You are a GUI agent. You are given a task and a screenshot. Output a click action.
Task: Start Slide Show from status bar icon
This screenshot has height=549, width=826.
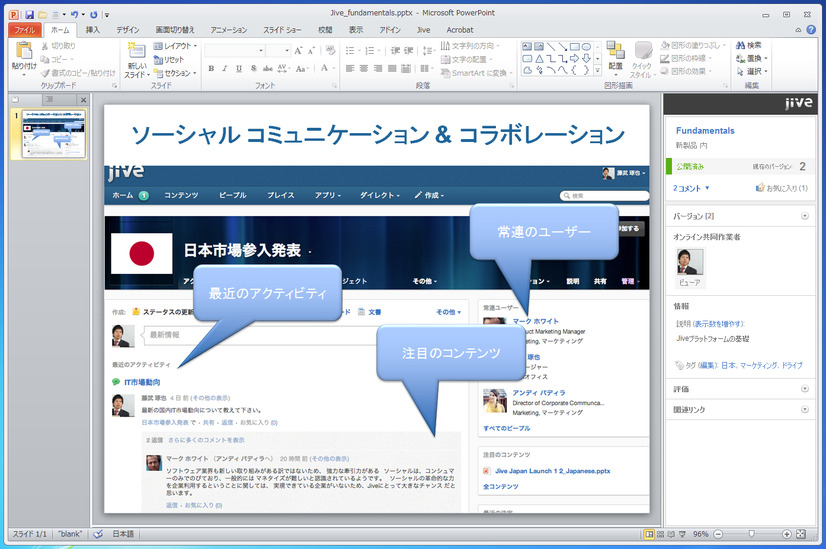[682, 534]
